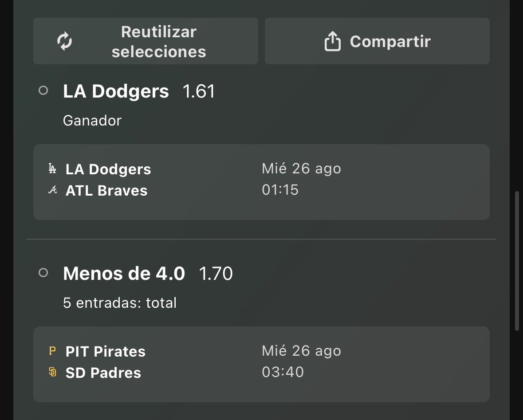The image size is (523, 420).
Task: Click the SD Padres team logo
Action: (52, 372)
